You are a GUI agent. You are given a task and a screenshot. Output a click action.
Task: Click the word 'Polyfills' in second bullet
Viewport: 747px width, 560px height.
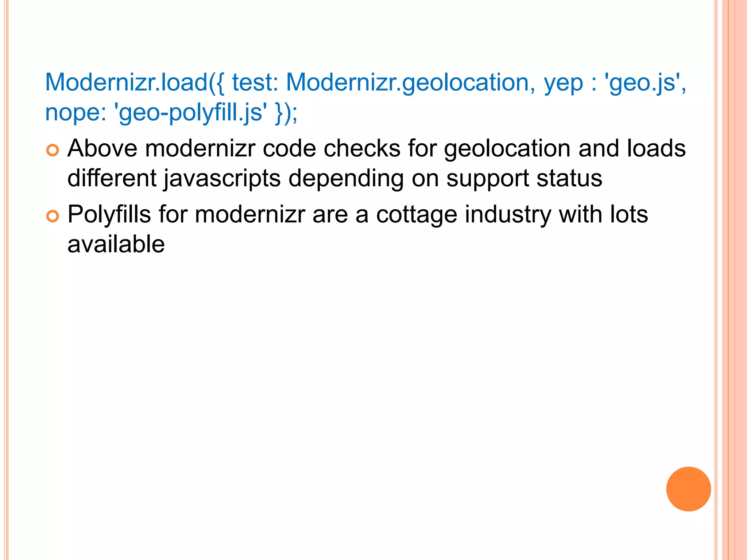109,214
